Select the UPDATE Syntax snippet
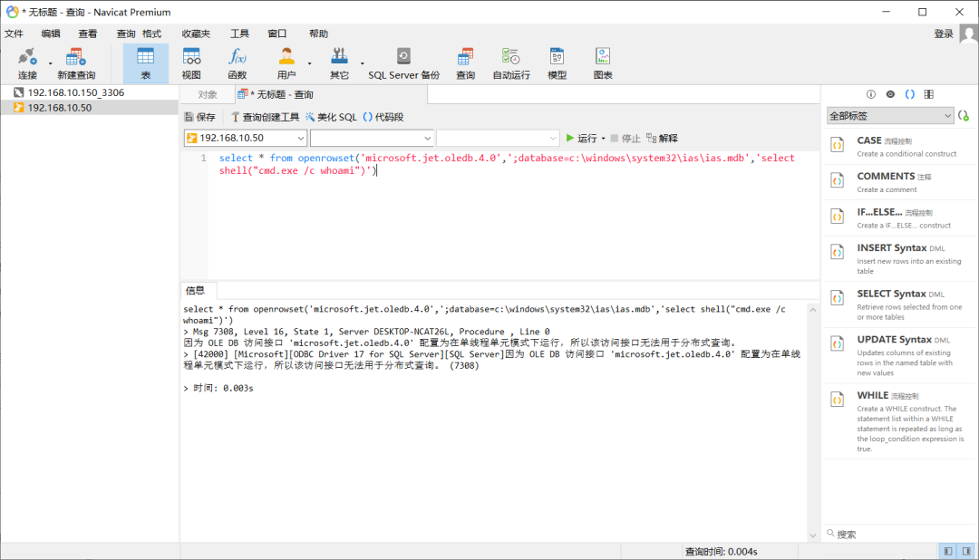Screen dimensions: 979x560 pyautogui.click(x=900, y=354)
